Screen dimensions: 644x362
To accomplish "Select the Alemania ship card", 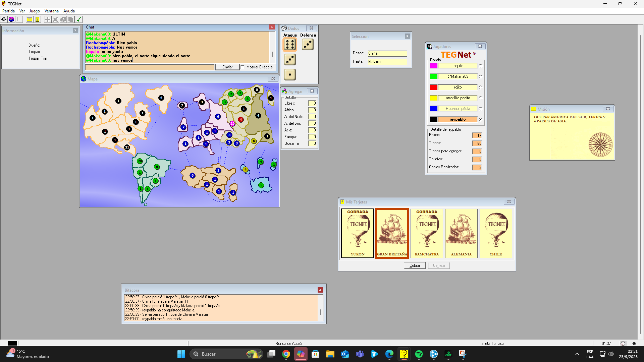I will (461, 233).
